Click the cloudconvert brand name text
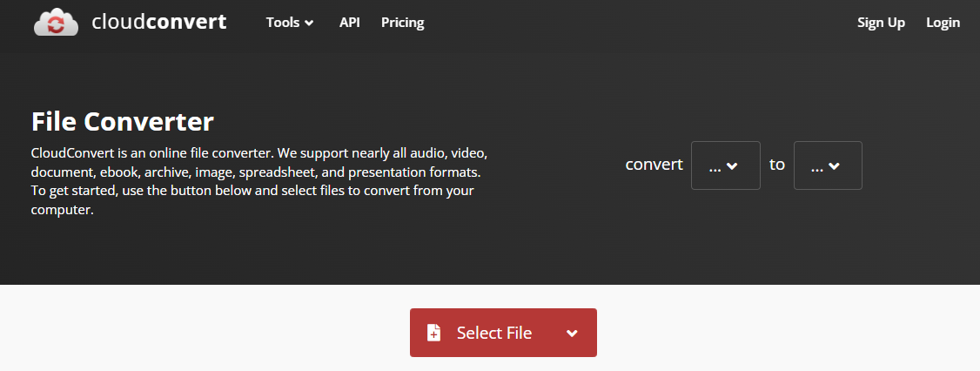980x371 pixels. [x=158, y=22]
